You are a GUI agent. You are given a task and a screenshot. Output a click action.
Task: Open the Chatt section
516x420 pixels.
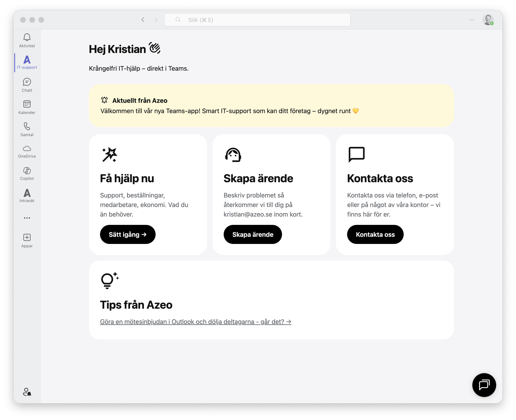(x=27, y=85)
